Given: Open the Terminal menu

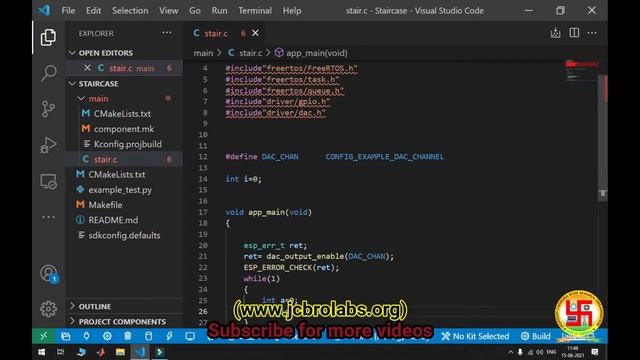Looking at the screenshot, I should [255, 11].
